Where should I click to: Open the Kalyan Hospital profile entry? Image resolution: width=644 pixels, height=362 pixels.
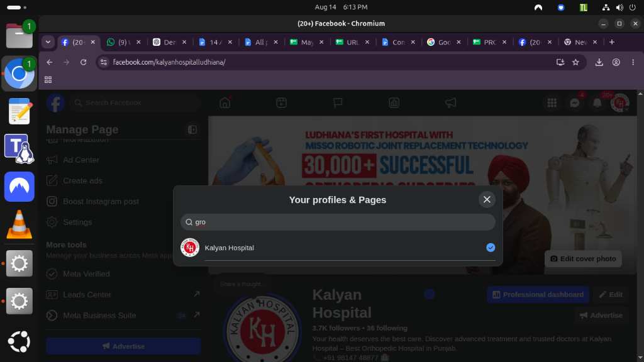(x=338, y=248)
